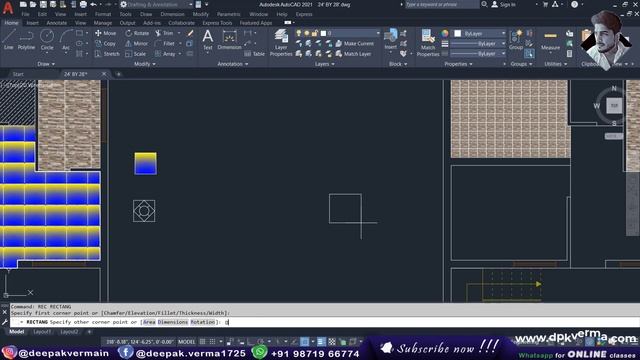Add a new layout tab

tap(89, 332)
